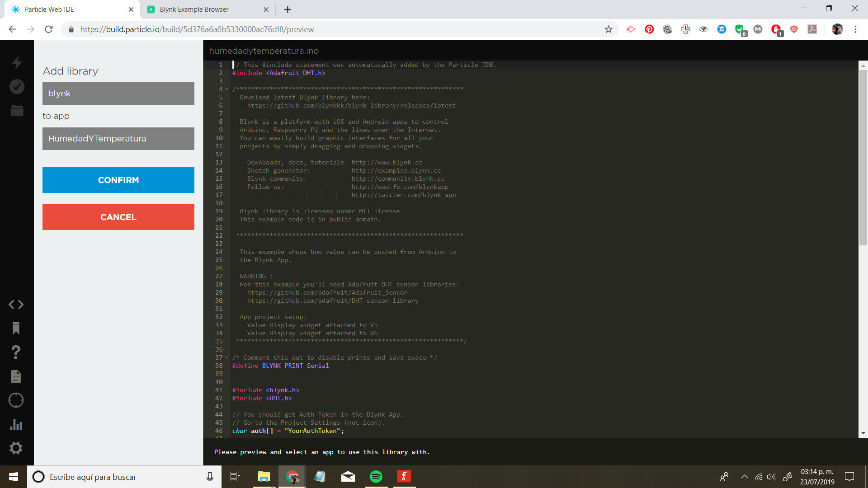The height and width of the screenshot is (488, 868).
Task: Click the lightning bolt icon in sidebar
Action: (x=16, y=62)
